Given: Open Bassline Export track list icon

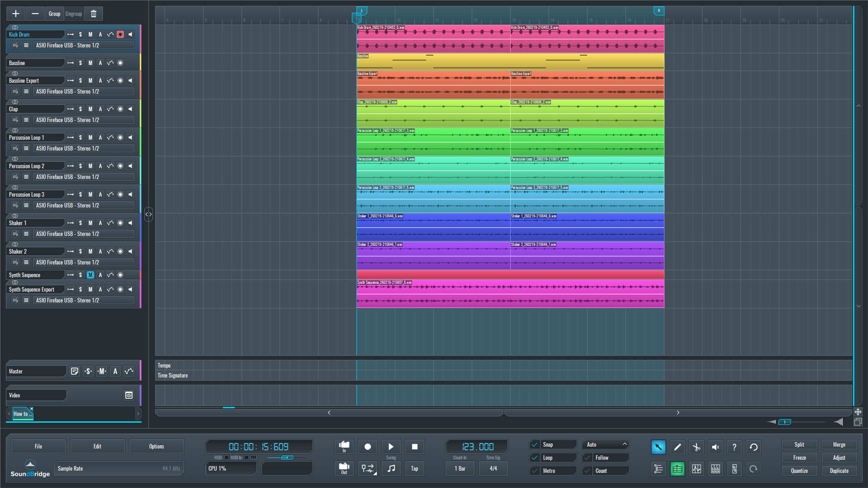Looking at the screenshot, I should pos(26,91).
